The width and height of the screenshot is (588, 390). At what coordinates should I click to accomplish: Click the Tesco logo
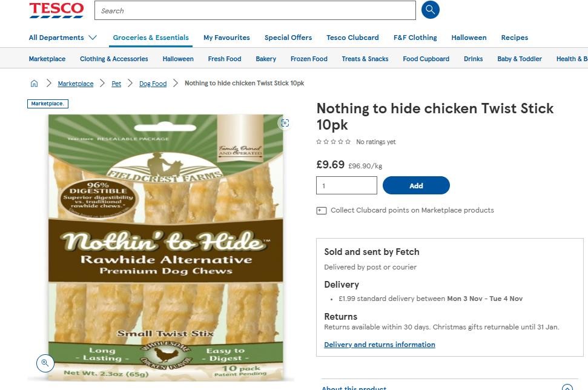click(56, 10)
